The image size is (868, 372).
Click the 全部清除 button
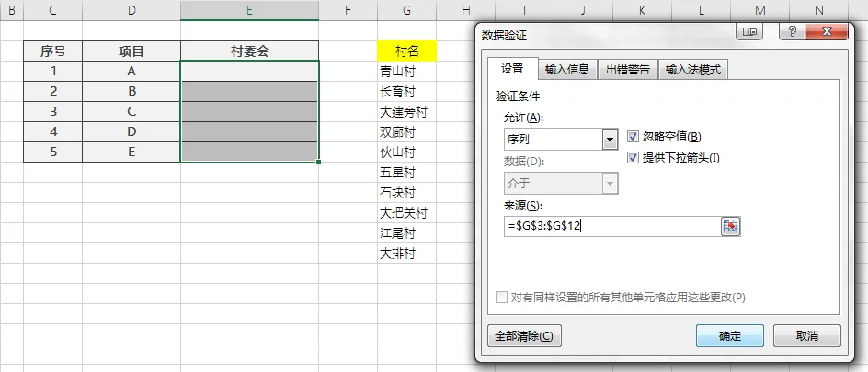tap(524, 335)
